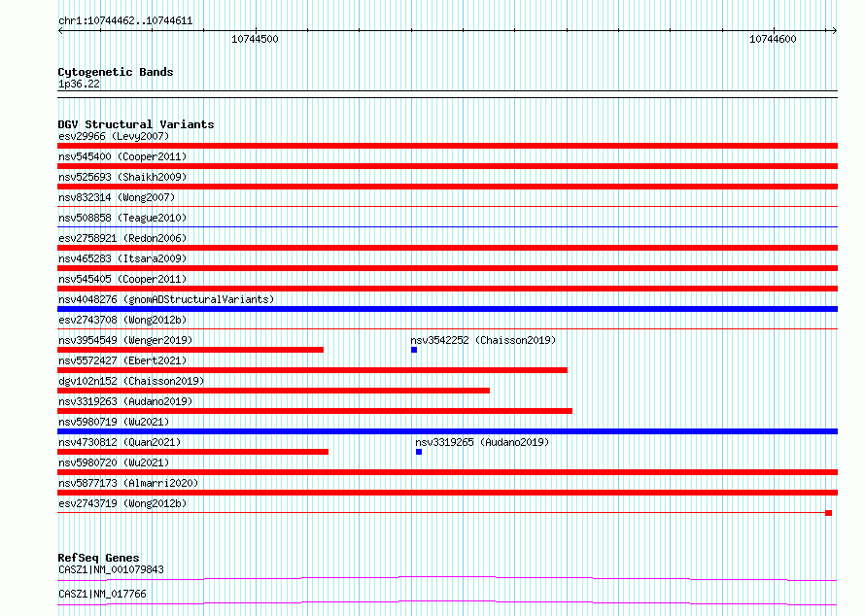865x616 pixels.
Task: Click the Cytogenetic Bands track heading
Action: [x=116, y=72]
